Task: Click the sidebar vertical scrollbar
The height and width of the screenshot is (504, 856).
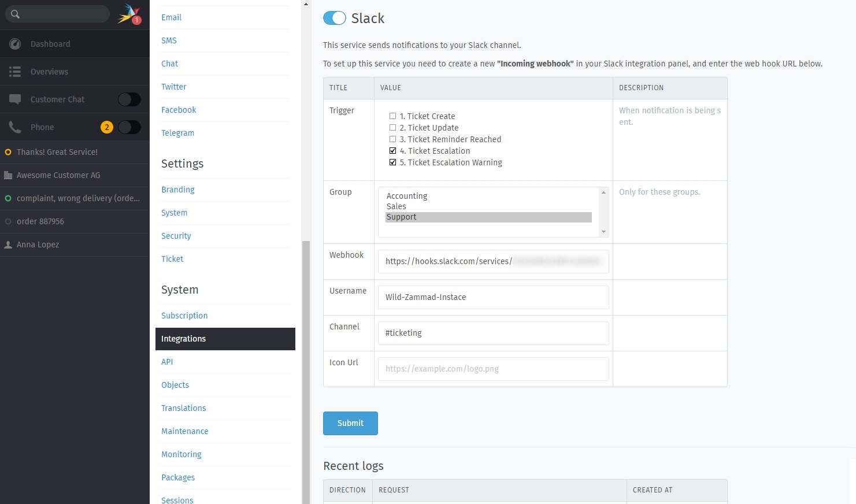Action: point(306,370)
